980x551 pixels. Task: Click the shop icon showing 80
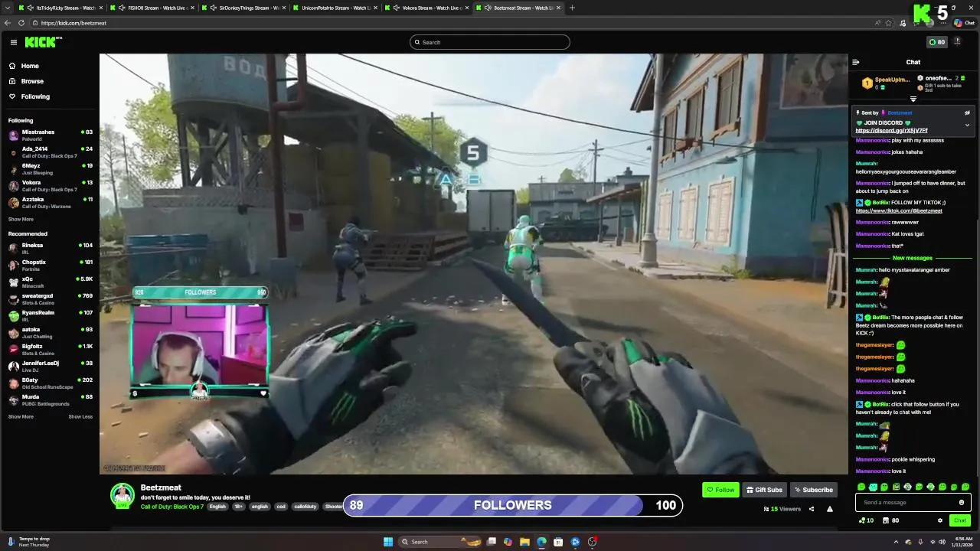click(x=891, y=520)
